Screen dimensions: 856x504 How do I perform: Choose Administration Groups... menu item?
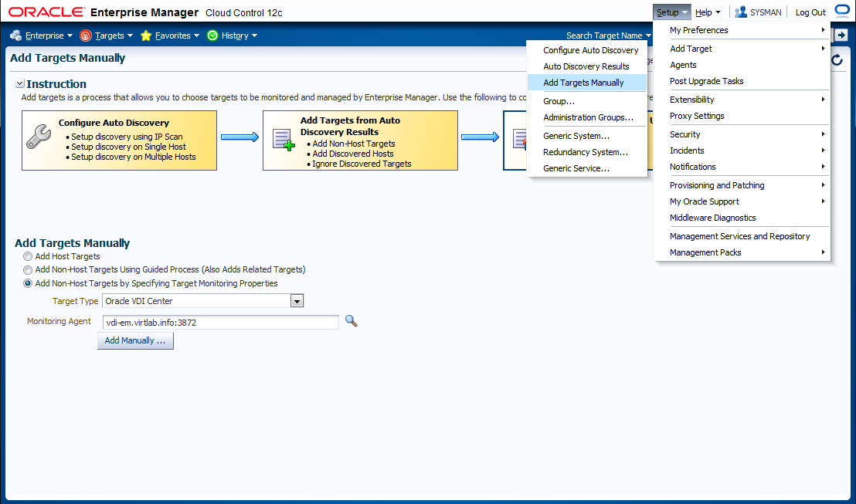point(587,117)
